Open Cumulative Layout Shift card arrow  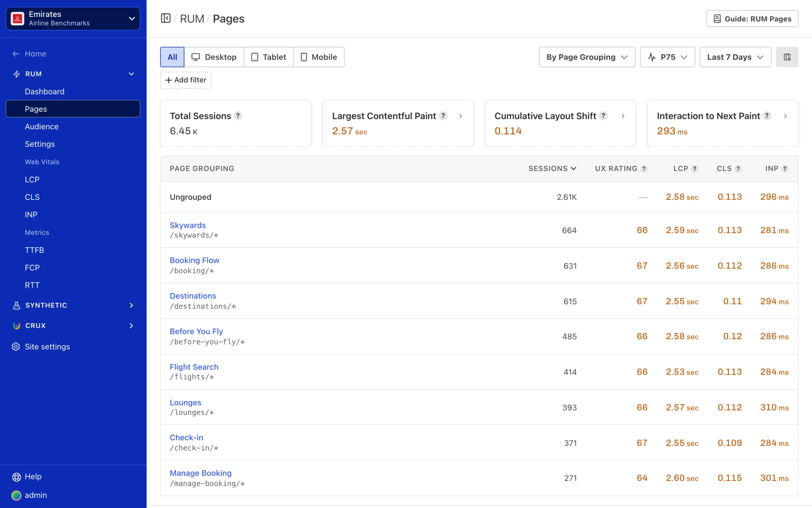(623, 116)
